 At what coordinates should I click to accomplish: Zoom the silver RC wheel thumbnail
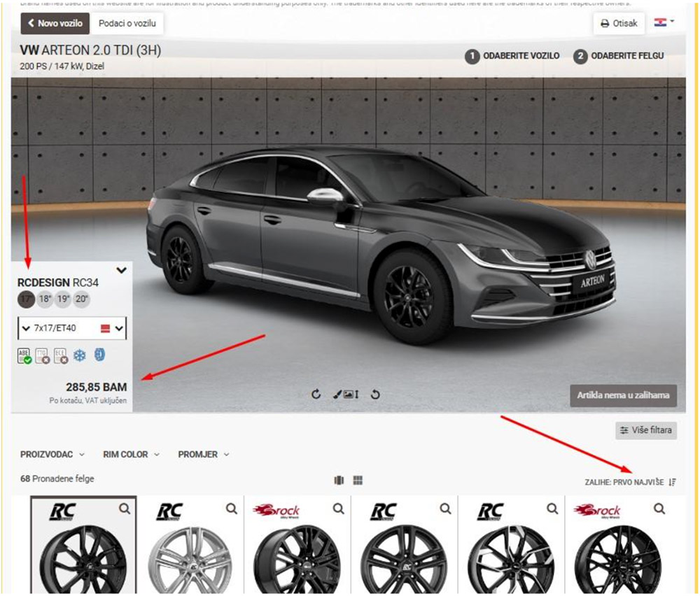pos(231,509)
